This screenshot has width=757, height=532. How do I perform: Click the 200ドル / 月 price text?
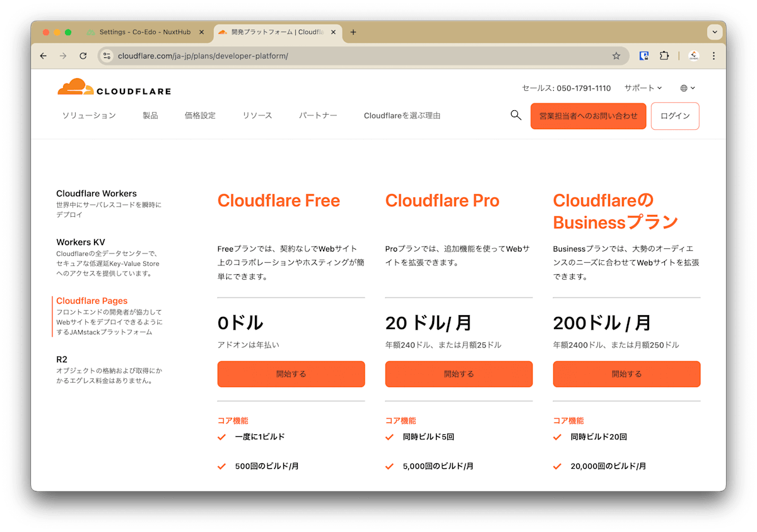[x=602, y=323]
